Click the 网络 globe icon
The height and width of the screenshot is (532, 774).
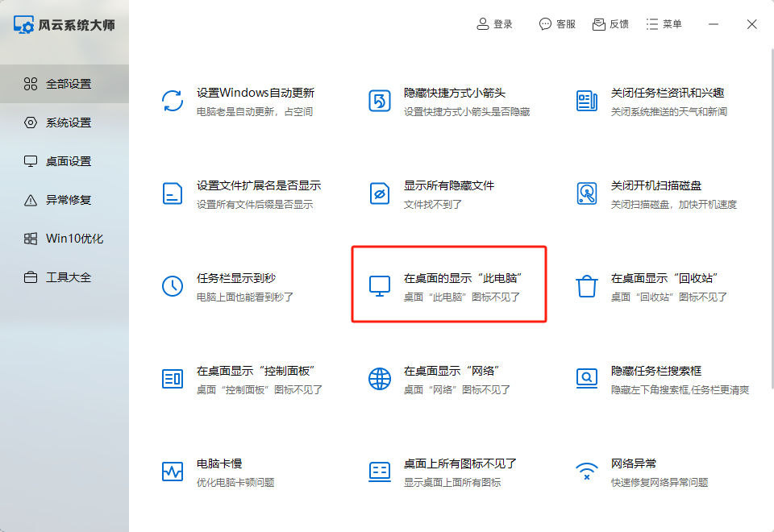[x=380, y=379]
